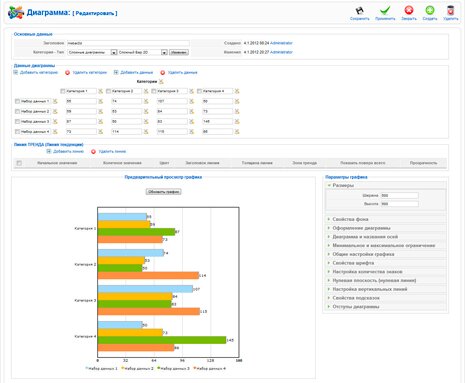Click the clear icon beside the Категории heading
Viewport: 465px width, 383px height.
[x=161, y=82]
